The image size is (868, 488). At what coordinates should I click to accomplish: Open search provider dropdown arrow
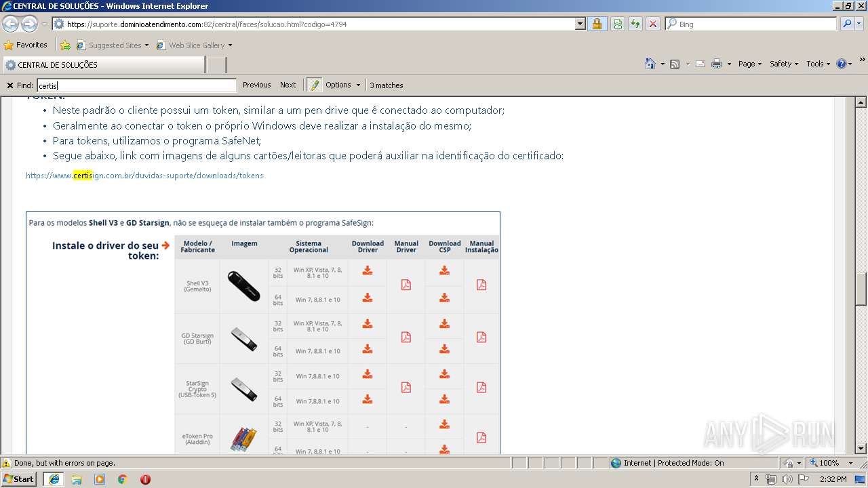pyautogui.click(x=861, y=24)
